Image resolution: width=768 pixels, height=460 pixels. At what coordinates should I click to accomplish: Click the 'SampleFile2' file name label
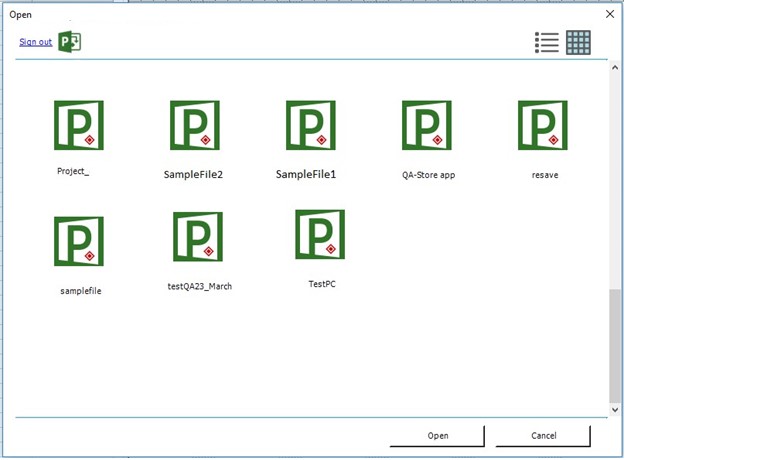[x=193, y=174]
